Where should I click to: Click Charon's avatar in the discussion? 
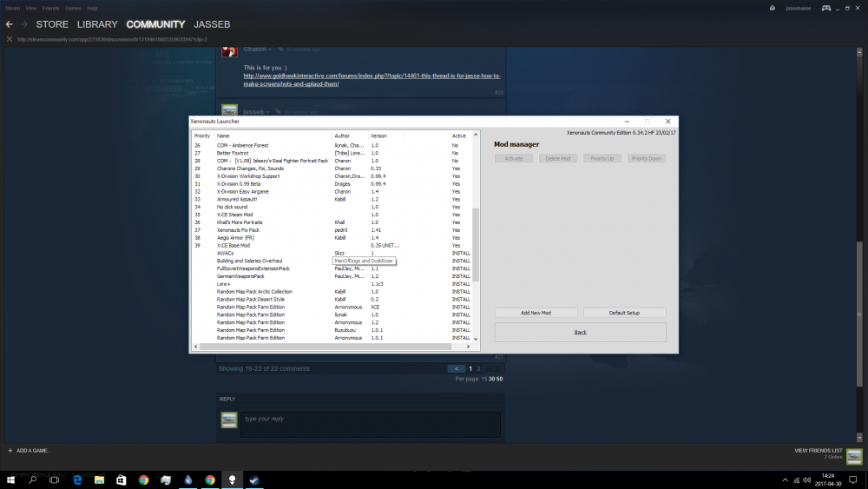[229, 51]
